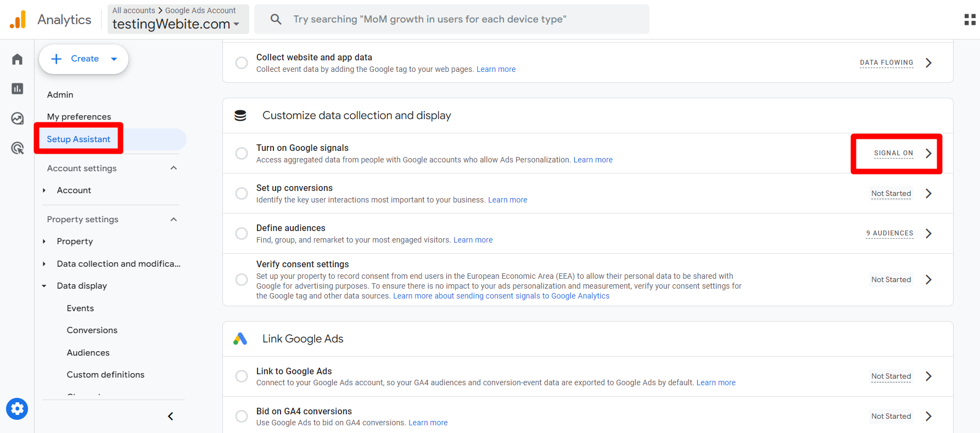Screen dimensions: 980x433
Task: Click the Google Ads Account breadcrumb
Action: (x=200, y=10)
